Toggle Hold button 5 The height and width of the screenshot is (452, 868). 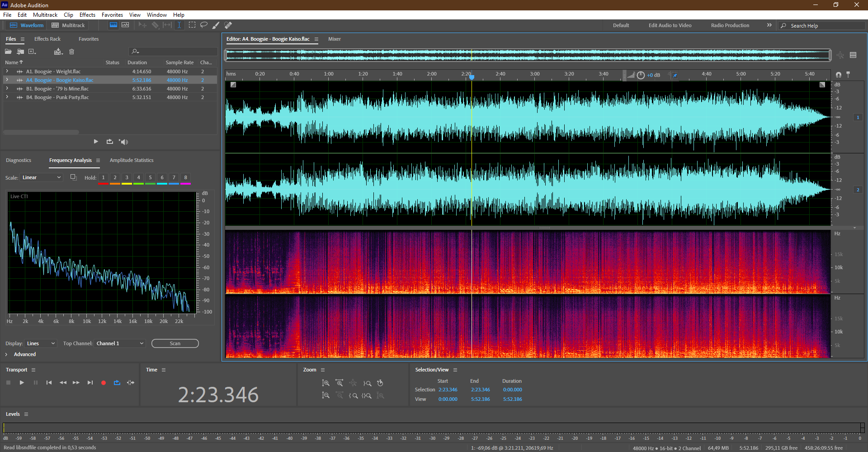150,177
